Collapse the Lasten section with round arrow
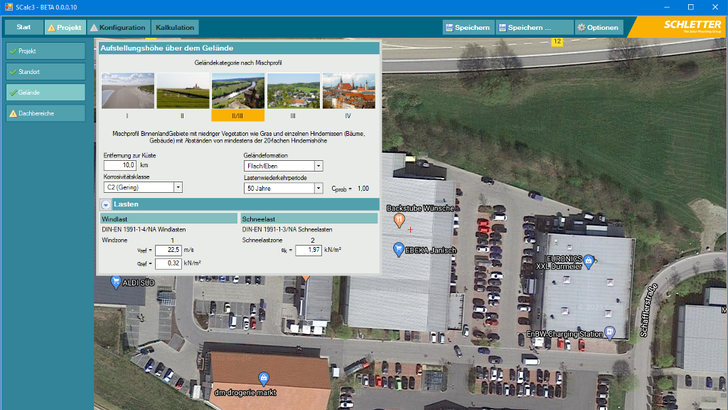The width and height of the screenshot is (728, 410). (x=105, y=204)
